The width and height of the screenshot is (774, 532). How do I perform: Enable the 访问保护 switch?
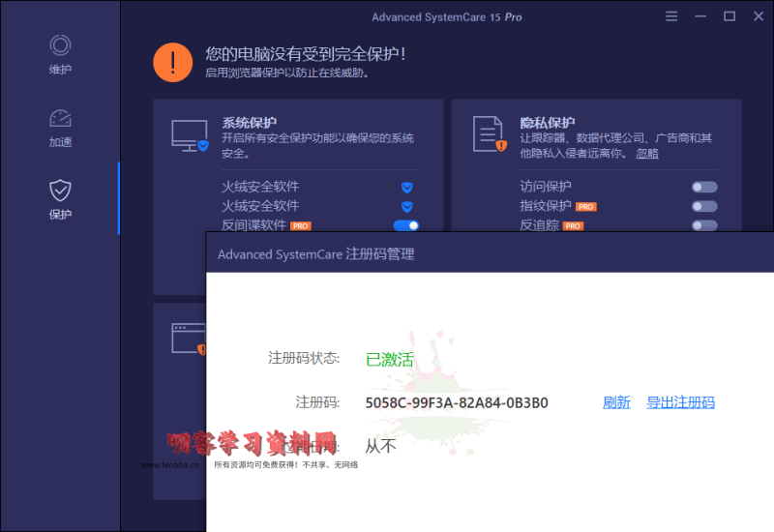pyautogui.click(x=704, y=187)
